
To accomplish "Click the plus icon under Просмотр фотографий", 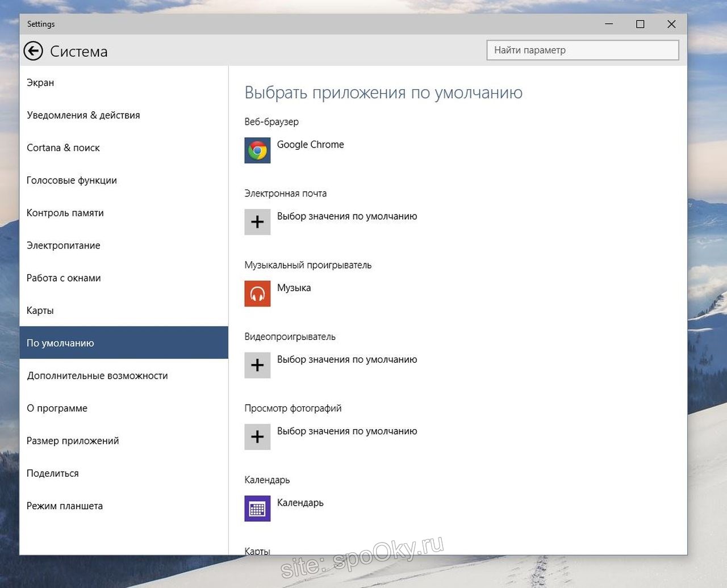I will (x=257, y=436).
